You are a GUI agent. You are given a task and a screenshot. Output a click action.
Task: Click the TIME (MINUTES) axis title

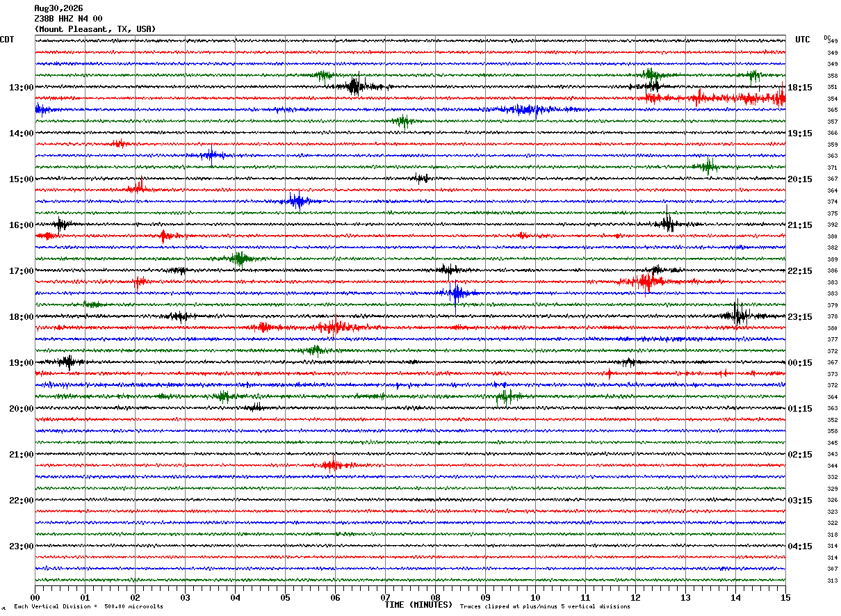(x=418, y=605)
